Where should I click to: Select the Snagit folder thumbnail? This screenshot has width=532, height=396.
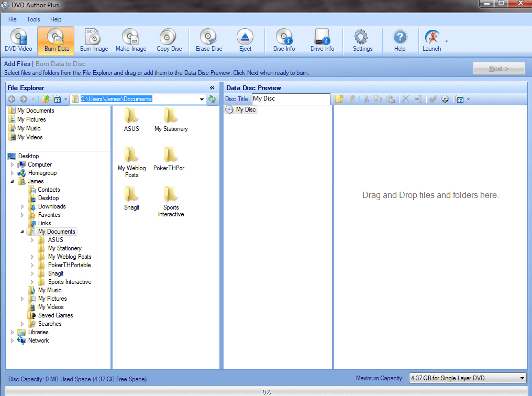tap(131, 198)
